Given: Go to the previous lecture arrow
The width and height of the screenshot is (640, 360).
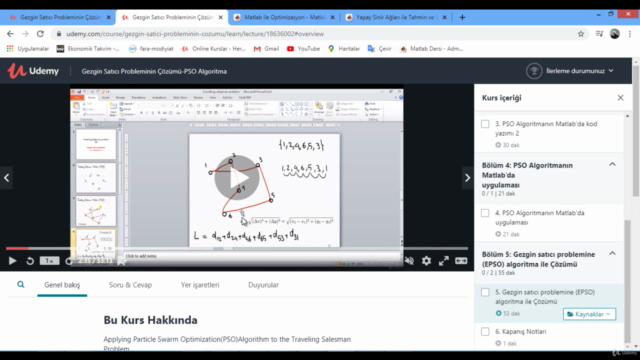Looking at the screenshot, I should click(x=6, y=178).
